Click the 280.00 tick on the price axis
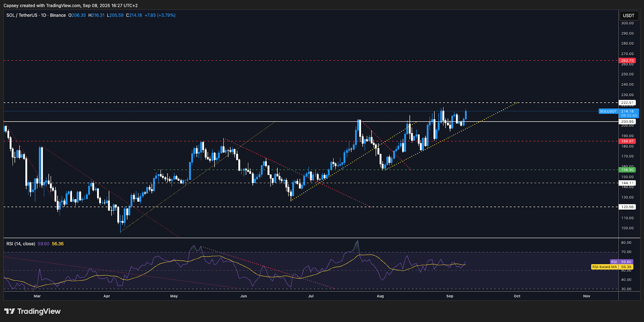The height and width of the screenshot is (322, 644). point(627,43)
